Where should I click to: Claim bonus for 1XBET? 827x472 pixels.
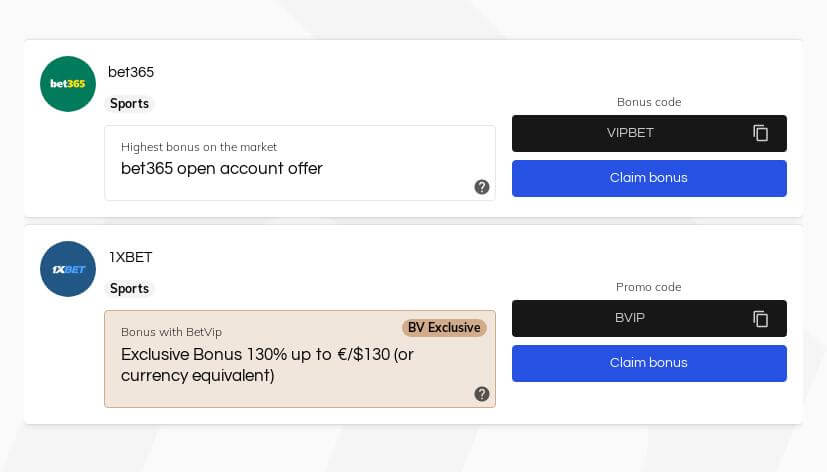[649, 363]
